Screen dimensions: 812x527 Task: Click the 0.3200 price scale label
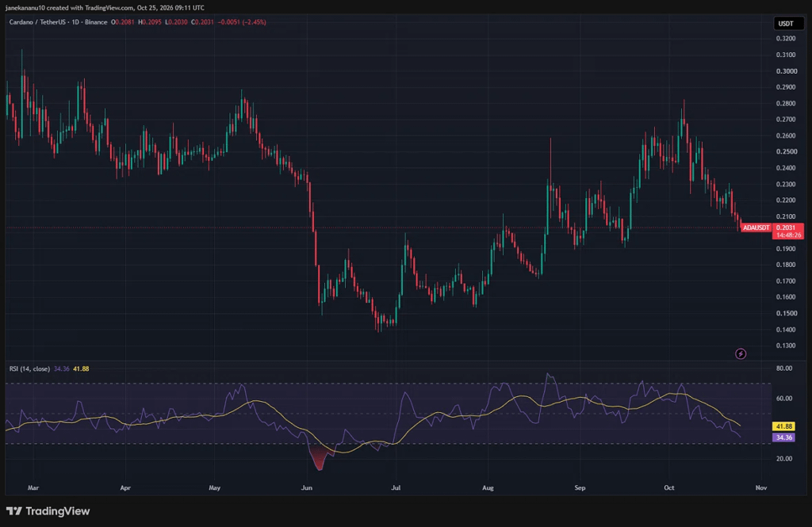pyautogui.click(x=786, y=38)
